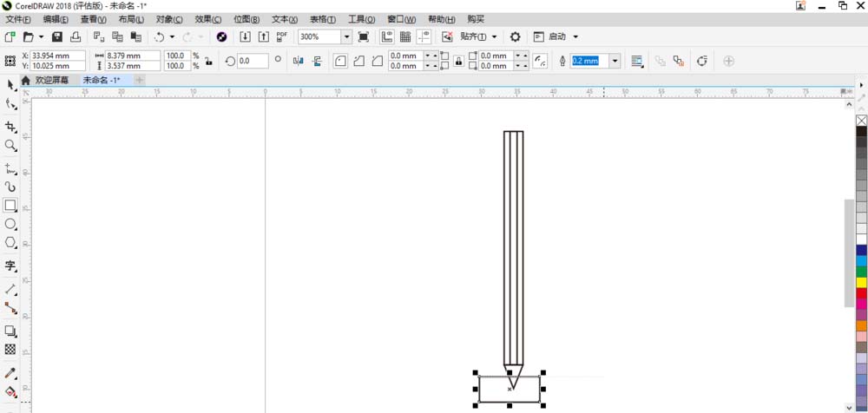Click the Paste icon in toolbar
The image size is (868, 413).
pos(135,37)
